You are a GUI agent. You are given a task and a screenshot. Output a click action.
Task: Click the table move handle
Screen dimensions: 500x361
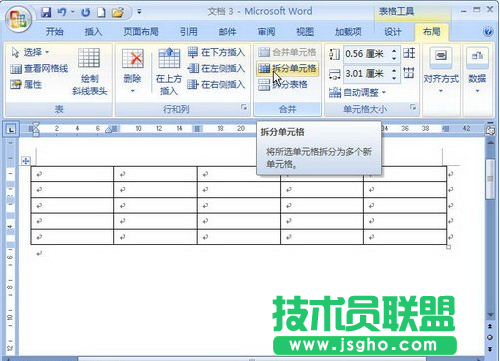click(x=26, y=161)
